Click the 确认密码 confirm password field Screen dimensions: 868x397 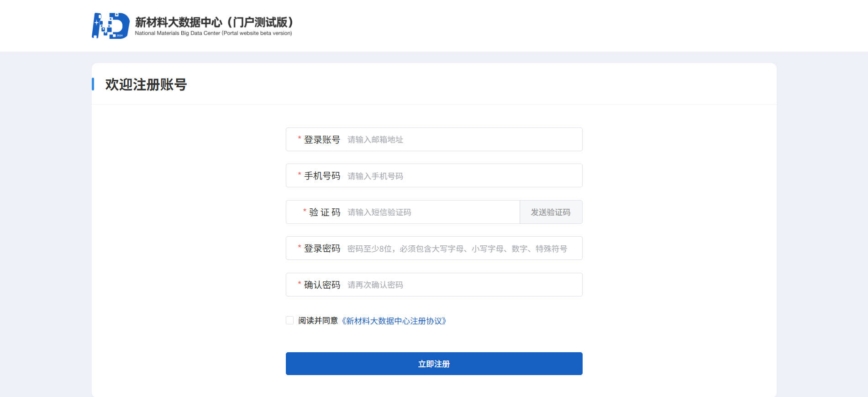(x=457, y=284)
